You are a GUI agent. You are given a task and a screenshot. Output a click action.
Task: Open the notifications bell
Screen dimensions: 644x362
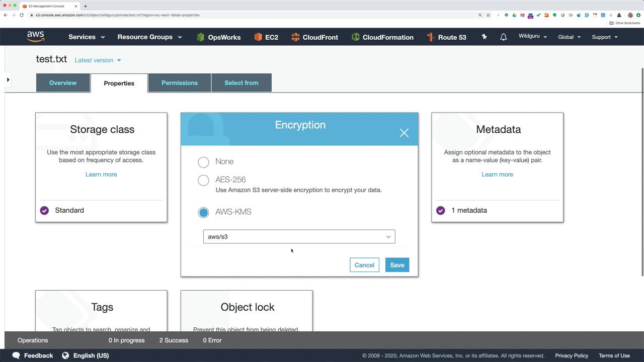[503, 37]
